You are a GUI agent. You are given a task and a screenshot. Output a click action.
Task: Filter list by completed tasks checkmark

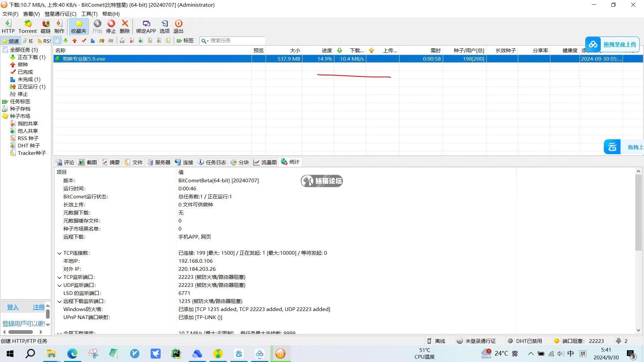point(84,41)
